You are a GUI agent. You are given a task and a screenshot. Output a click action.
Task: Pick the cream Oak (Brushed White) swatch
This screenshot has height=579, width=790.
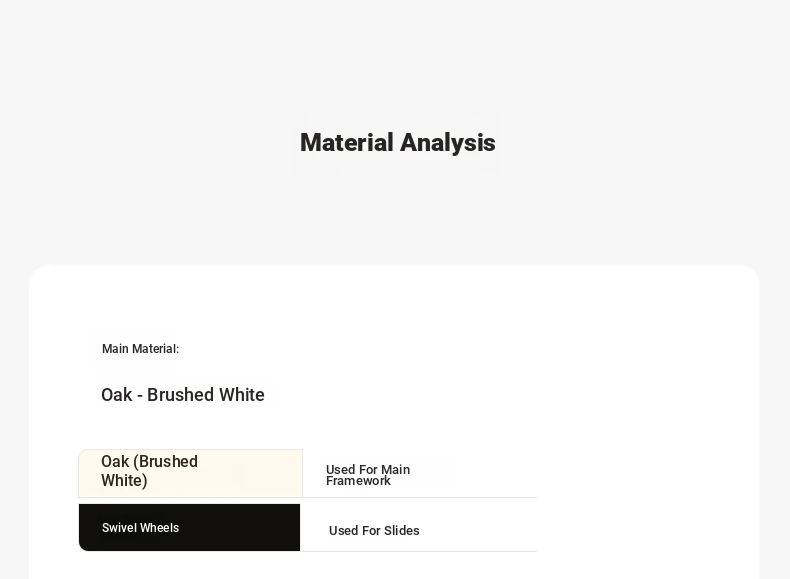(190, 473)
